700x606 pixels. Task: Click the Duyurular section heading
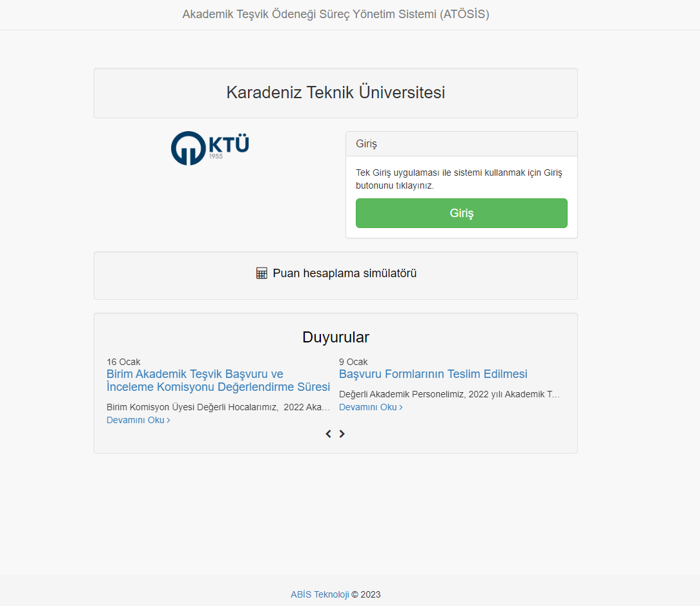[336, 337]
